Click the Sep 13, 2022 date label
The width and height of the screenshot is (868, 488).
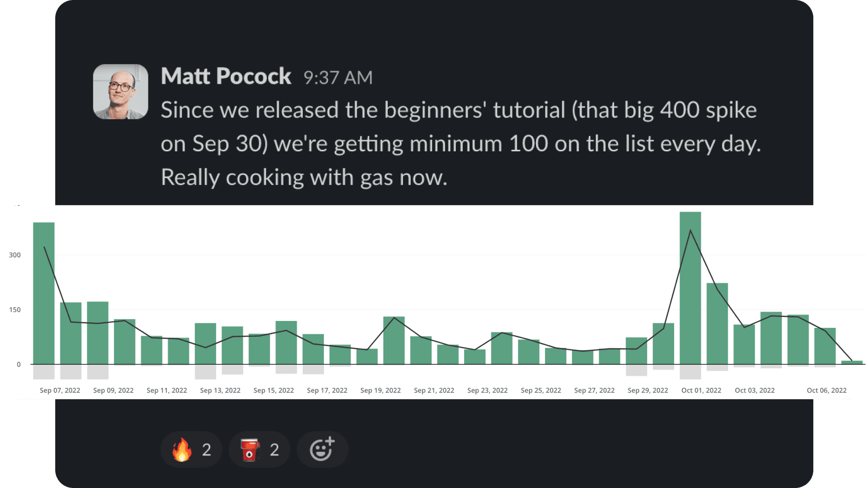coord(220,390)
